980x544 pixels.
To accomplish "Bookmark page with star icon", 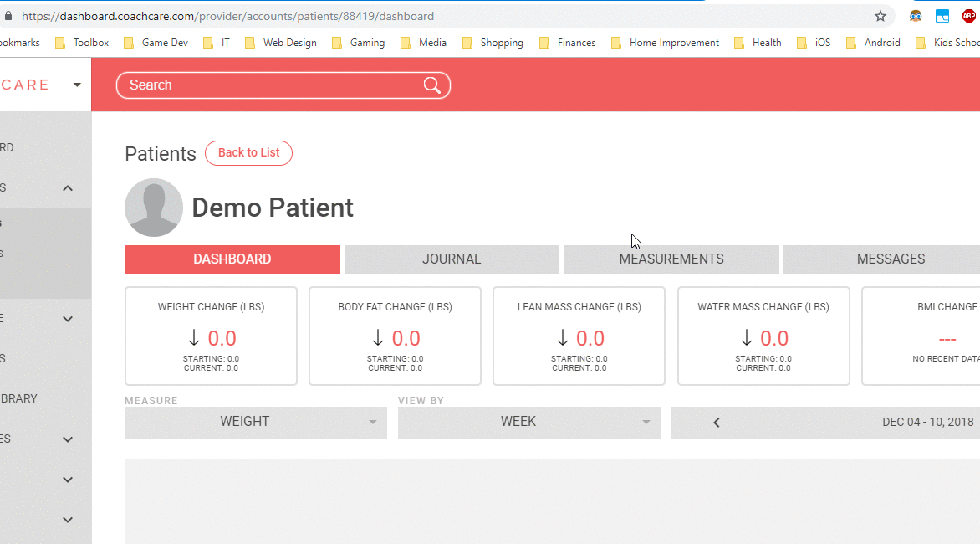I will click(x=880, y=16).
